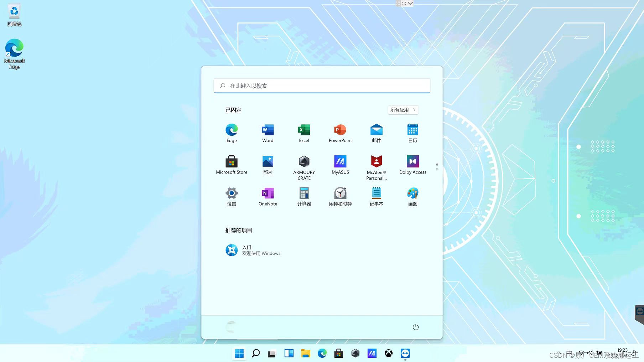The image size is (644, 362).
Task: Select the Microsoft Edge desktop shortcut
Action: (14, 54)
